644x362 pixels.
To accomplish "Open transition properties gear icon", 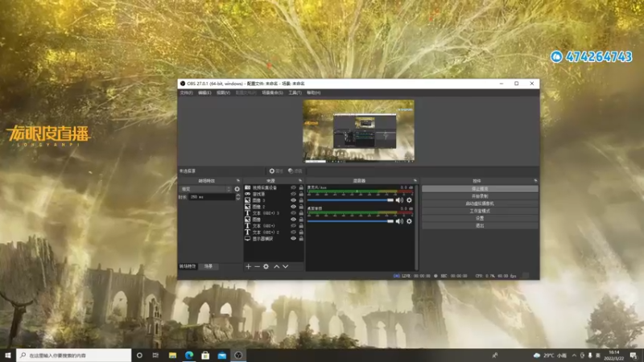I will click(237, 189).
